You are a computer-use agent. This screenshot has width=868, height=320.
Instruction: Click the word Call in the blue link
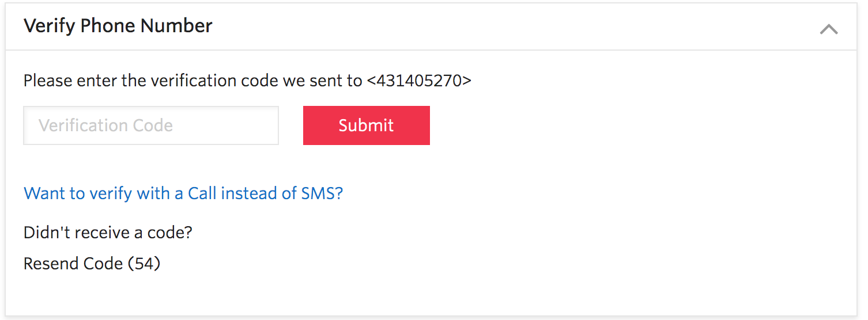pos(202,193)
